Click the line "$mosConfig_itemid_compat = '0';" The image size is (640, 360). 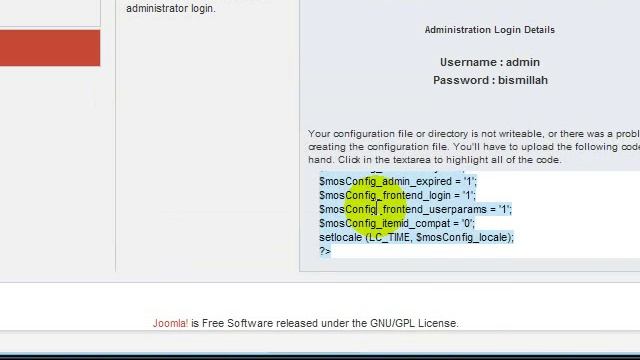(397, 224)
